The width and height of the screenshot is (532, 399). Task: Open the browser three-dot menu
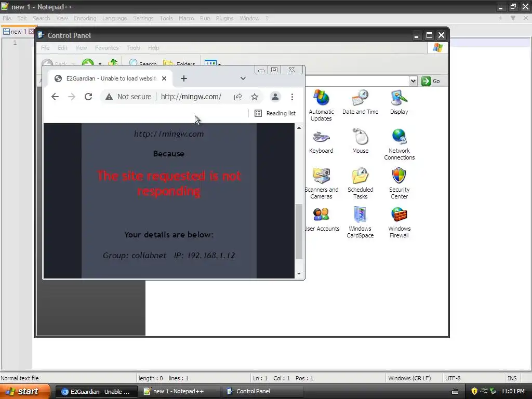(x=292, y=97)
